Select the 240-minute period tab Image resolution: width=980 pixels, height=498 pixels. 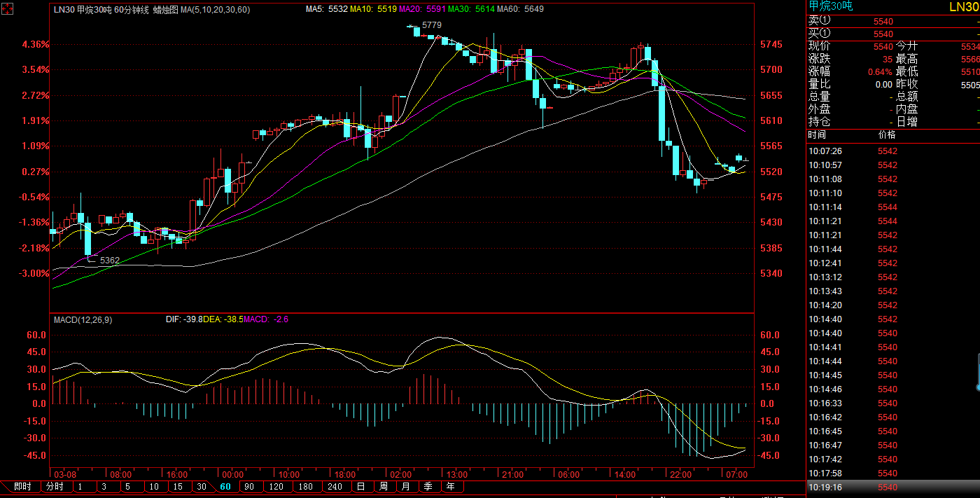[335, 486]
